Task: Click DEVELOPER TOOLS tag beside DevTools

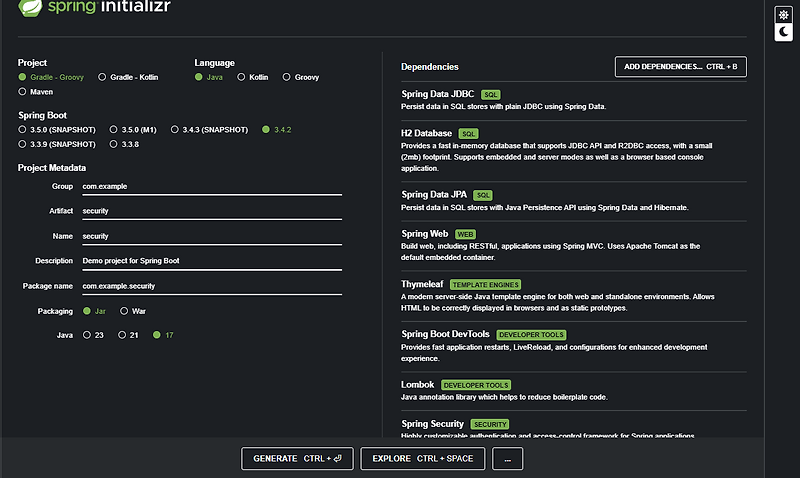Action: coord(531,335)
